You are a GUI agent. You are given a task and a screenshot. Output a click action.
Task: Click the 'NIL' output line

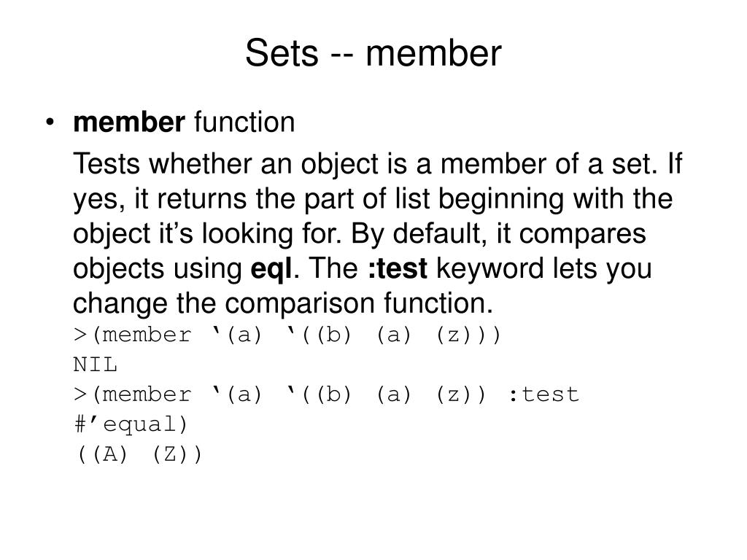[96, 365]
